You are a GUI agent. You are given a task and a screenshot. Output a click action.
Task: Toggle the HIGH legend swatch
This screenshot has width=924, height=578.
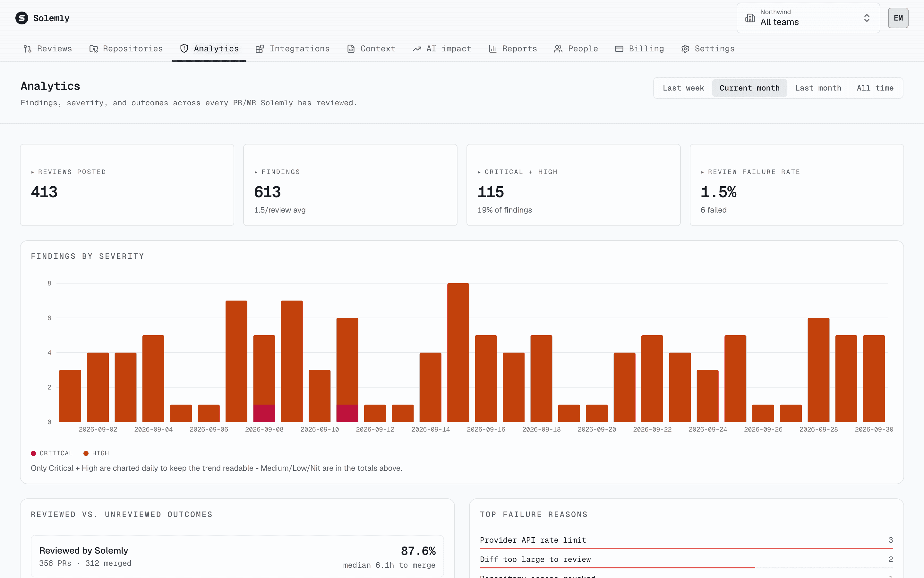pyautogui.click(x=86, y=453)
